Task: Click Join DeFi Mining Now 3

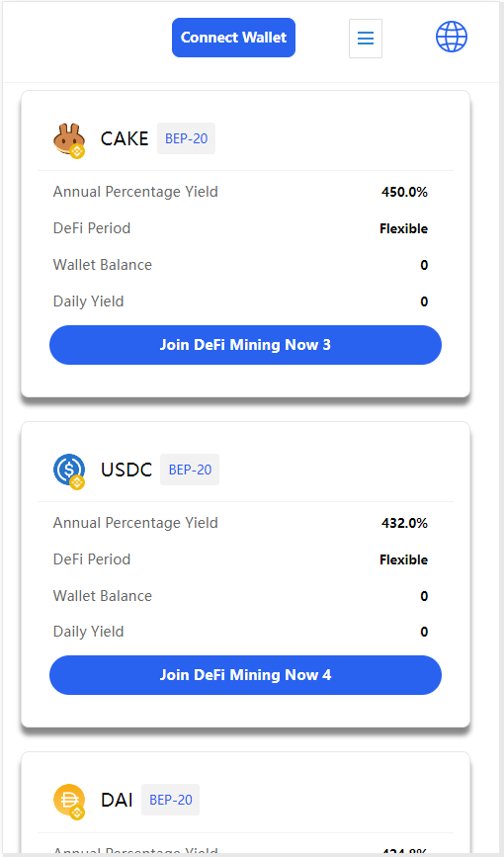Action: [245, 345]
